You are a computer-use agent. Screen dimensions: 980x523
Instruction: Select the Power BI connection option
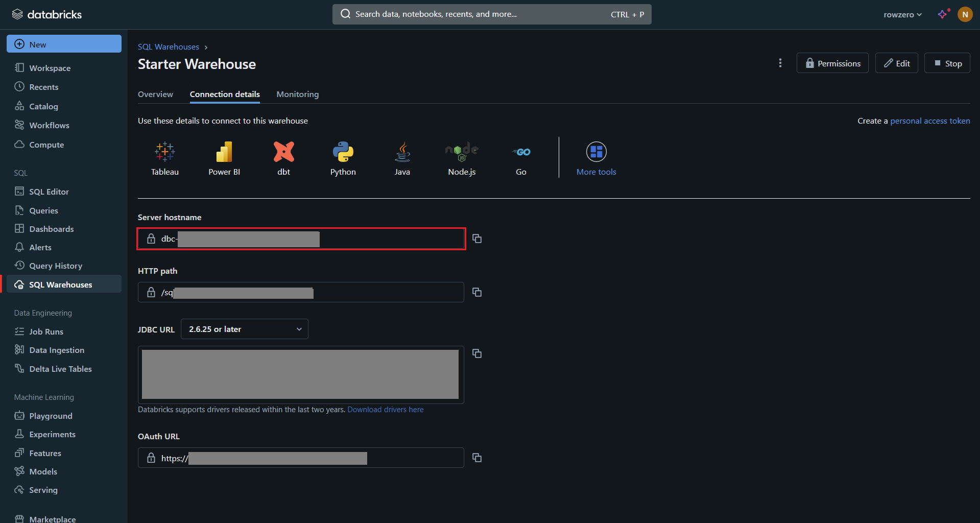224,157
